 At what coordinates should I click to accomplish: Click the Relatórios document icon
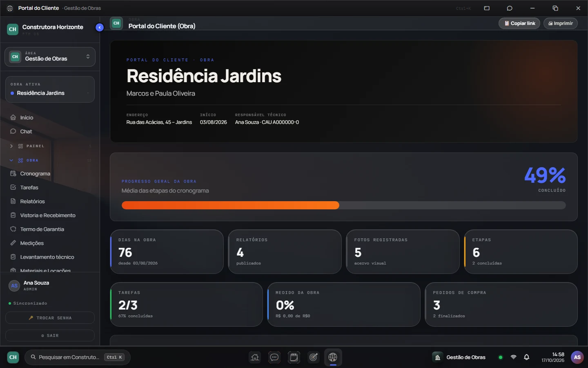point(13,201)
